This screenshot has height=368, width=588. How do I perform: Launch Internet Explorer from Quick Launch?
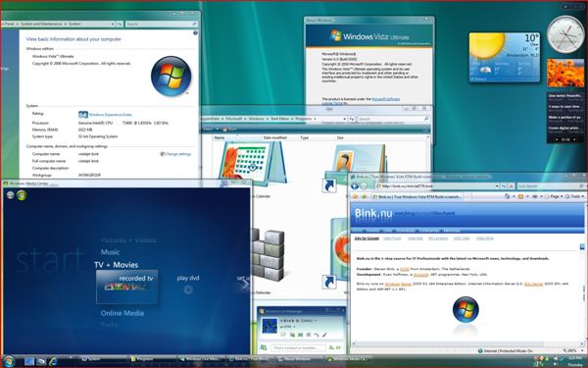(x=53, y=361)
